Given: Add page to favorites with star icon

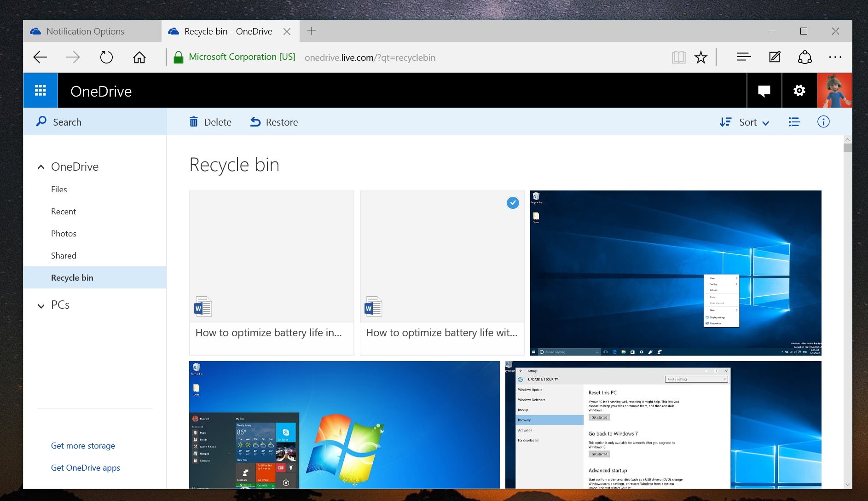Looking at the screenshot, I should 701,57.
